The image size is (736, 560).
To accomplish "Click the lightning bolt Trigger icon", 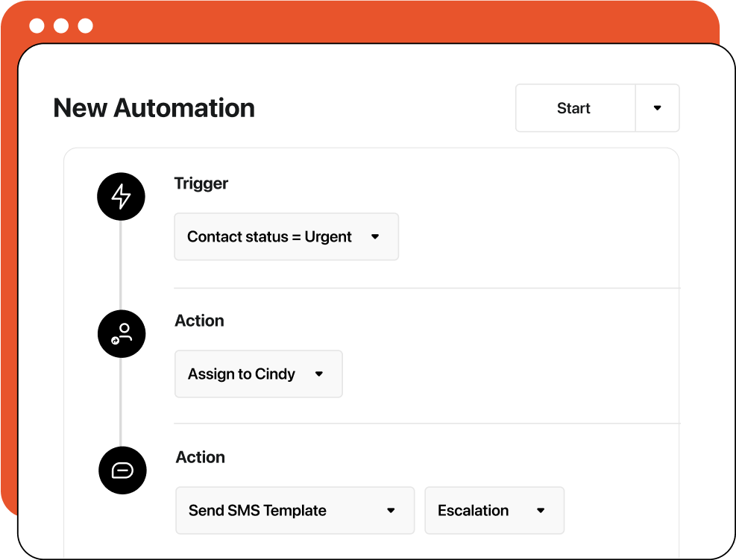I will click(121, 196).
